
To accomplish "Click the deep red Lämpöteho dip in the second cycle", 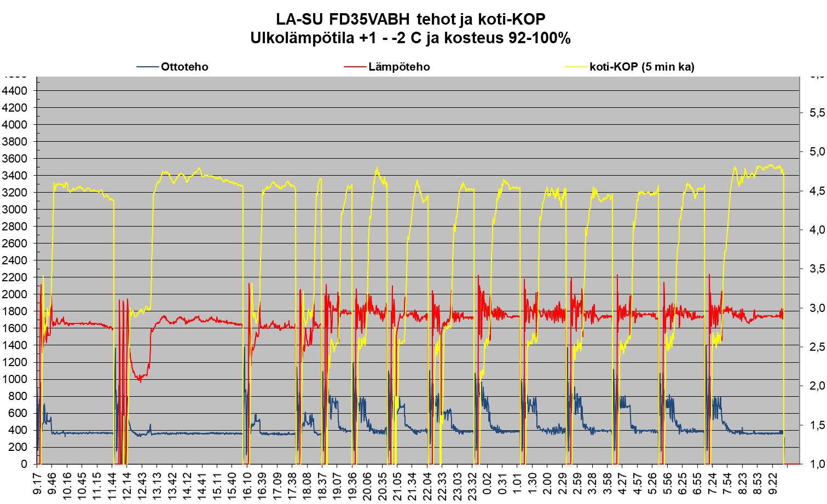I will pos(140,378).
